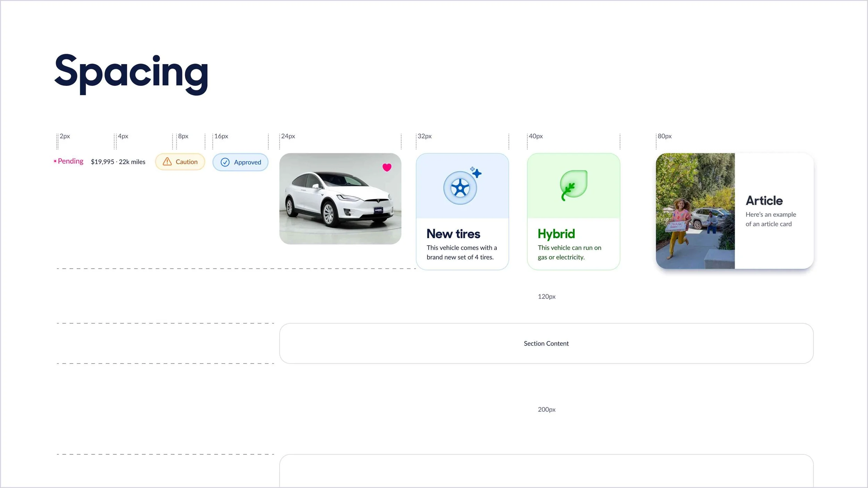Click the Approved badge
The width and height of the screenshot is (868, 488).
click(x=240, y=162)
